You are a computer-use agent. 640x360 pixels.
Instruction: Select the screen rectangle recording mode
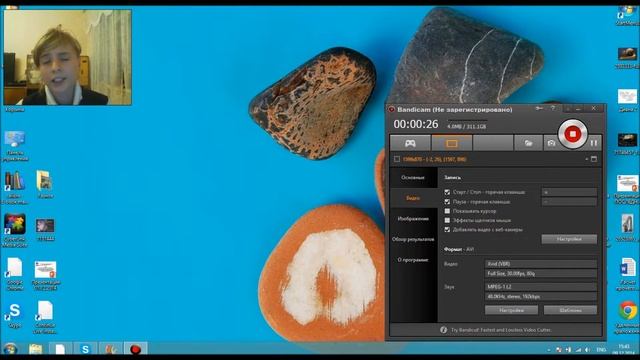(x=452, y=143)
